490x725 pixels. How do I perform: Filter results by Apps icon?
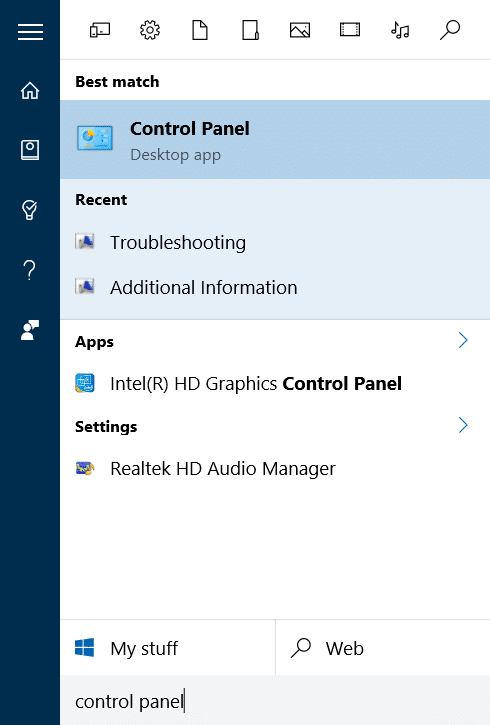100,31
